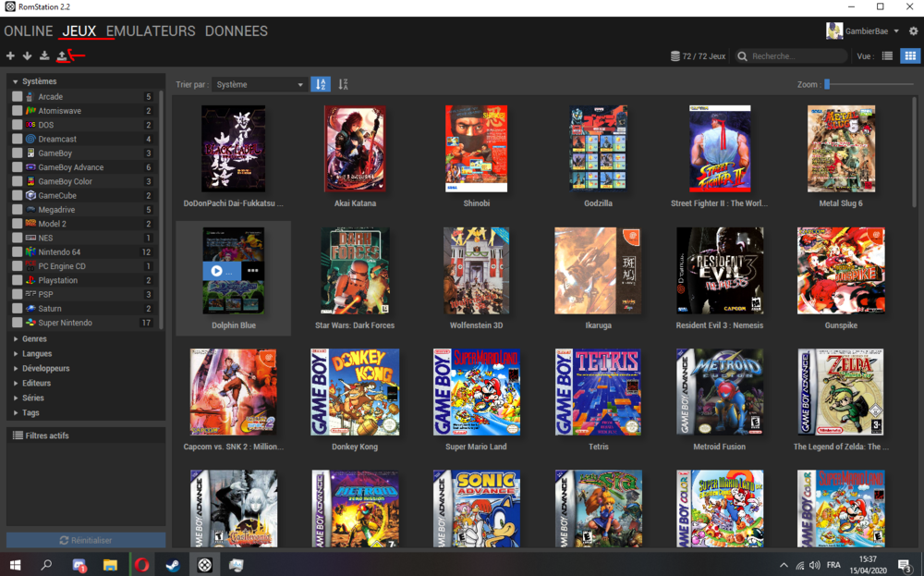Switch to grid view
This screenshot has width=924, height=576.
[x=910, y=56]
